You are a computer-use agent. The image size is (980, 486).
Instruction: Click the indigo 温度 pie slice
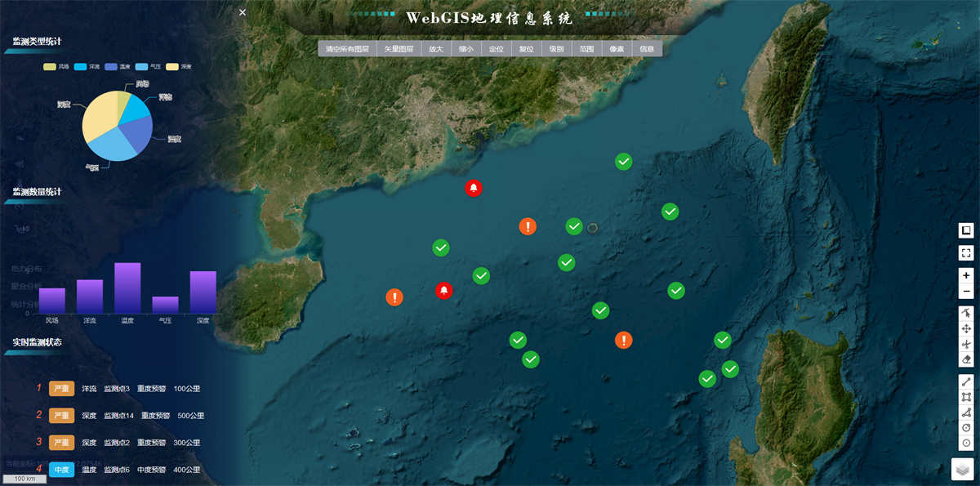click(138, 133)
